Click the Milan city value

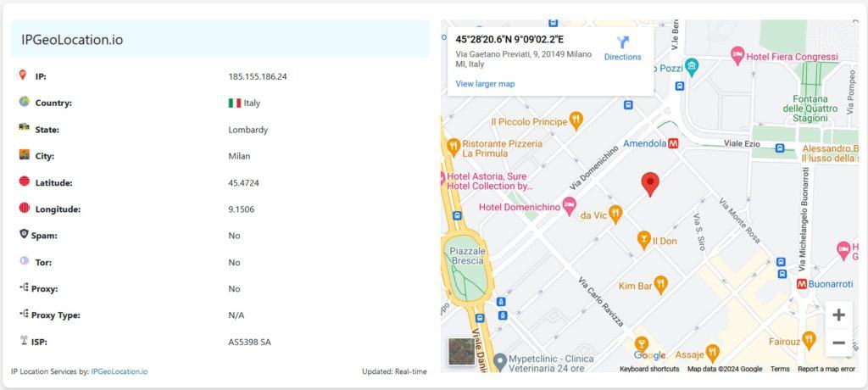click(x=239, y=156)
